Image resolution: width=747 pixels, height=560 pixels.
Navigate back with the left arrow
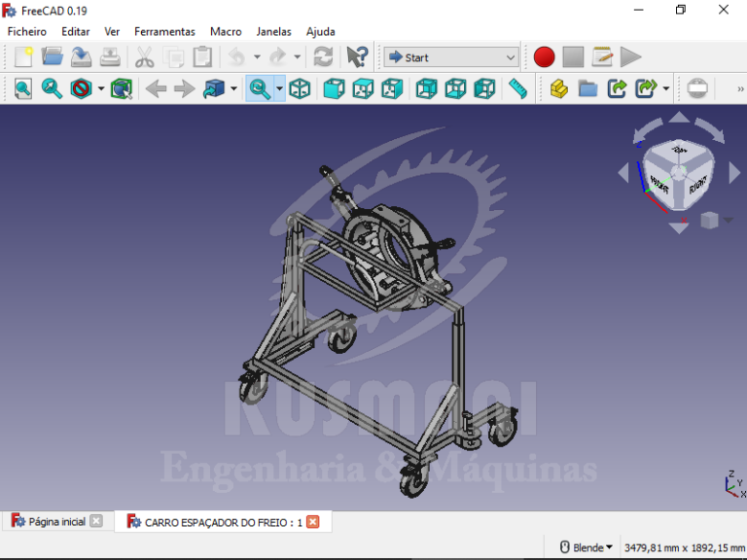pos(156,88)
